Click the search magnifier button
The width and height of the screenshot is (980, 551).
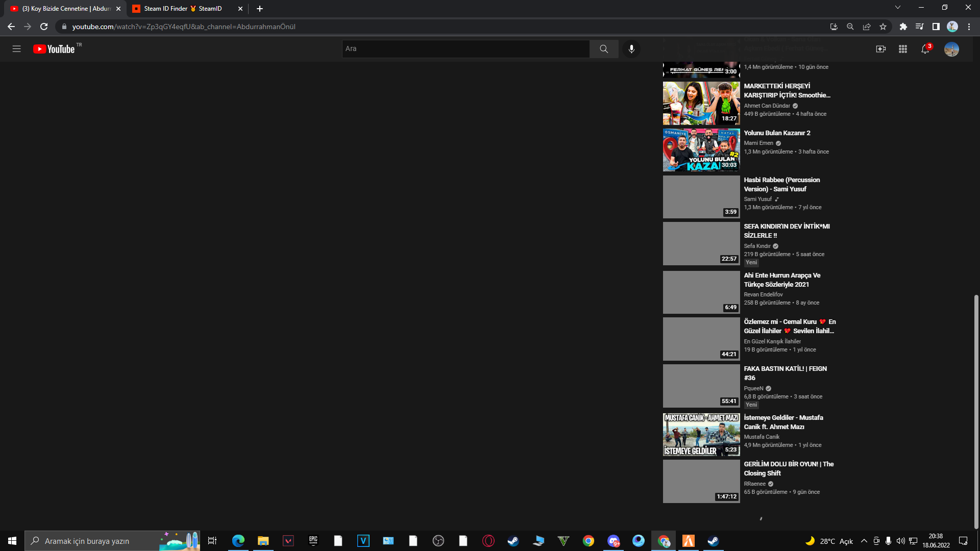click(x=604, y=49)
